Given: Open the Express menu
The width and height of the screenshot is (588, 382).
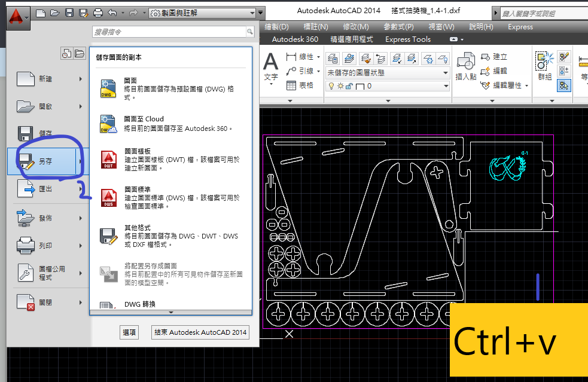Looking at the screenshot, I should coord(520,27).
